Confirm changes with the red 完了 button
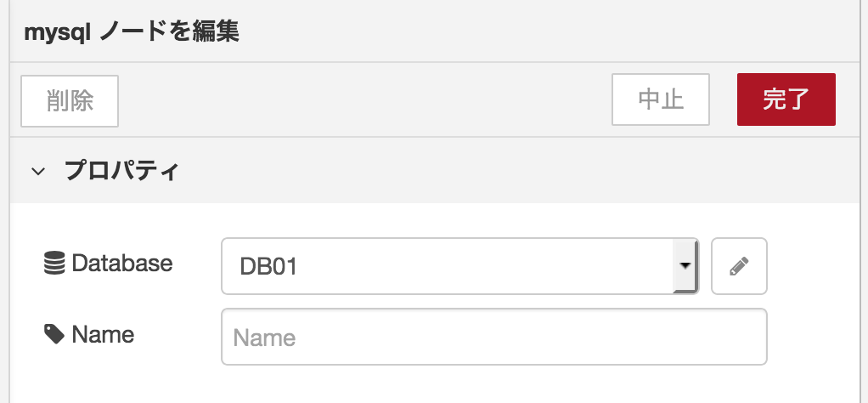This screenshot has height=403, width=868. [786, 99]
